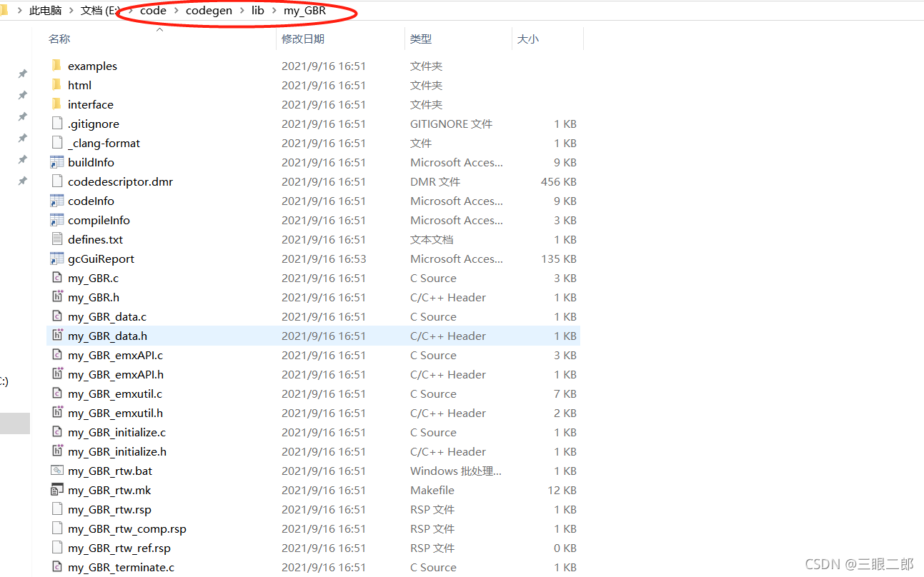Viewport: 924px width, 577px height.
Task: Sort files by 名称 column header
Action: point(59,39)
